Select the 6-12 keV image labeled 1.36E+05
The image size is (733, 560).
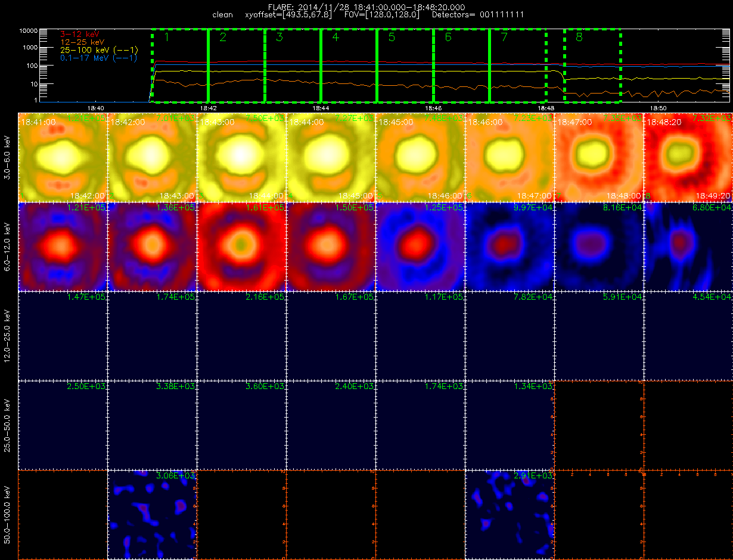click(x=153, y=247)
